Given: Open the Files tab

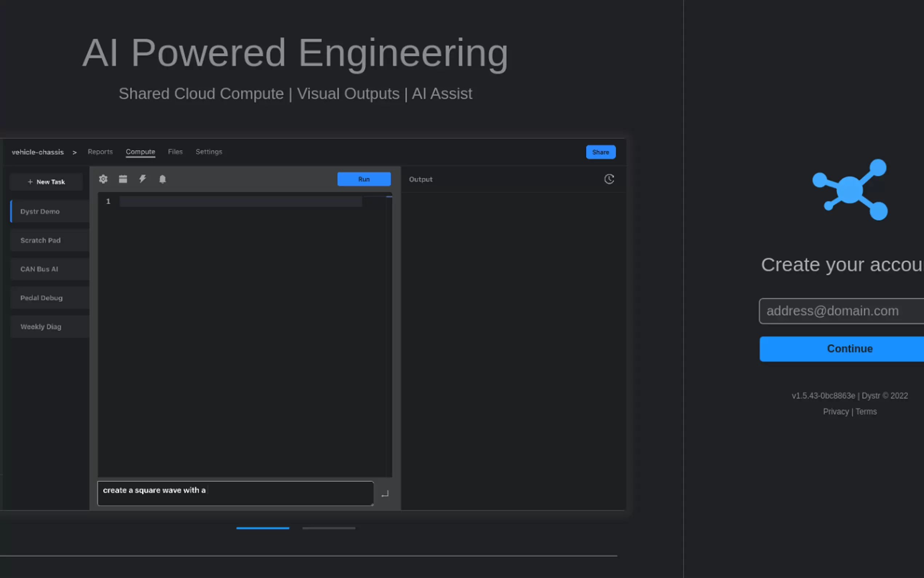Looking at the screenshot, I should click(x=175, y=152).
